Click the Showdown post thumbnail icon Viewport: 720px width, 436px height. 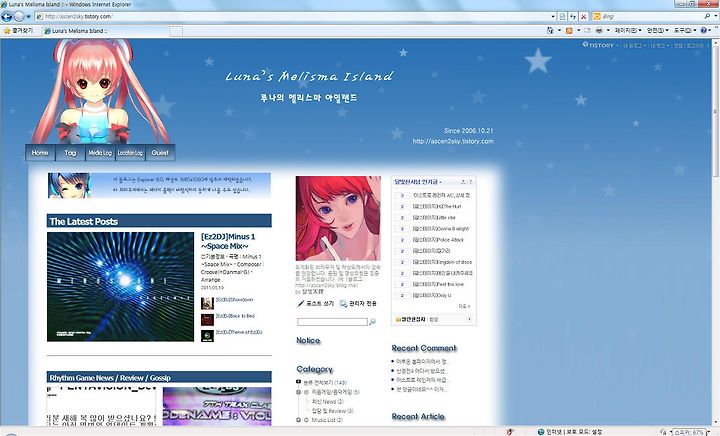pyautogui.click(x=207, y=303)
